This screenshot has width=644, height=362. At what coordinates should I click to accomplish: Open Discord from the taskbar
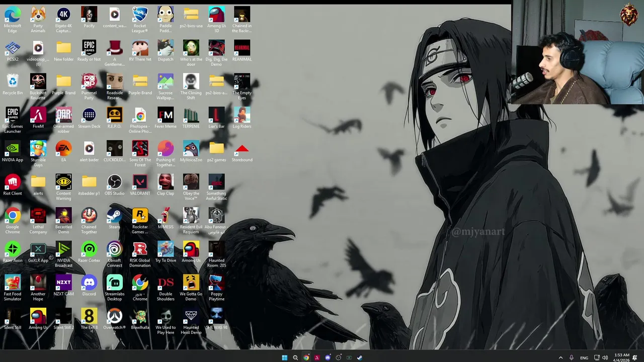pyautogui.click(x=328, y=357)
